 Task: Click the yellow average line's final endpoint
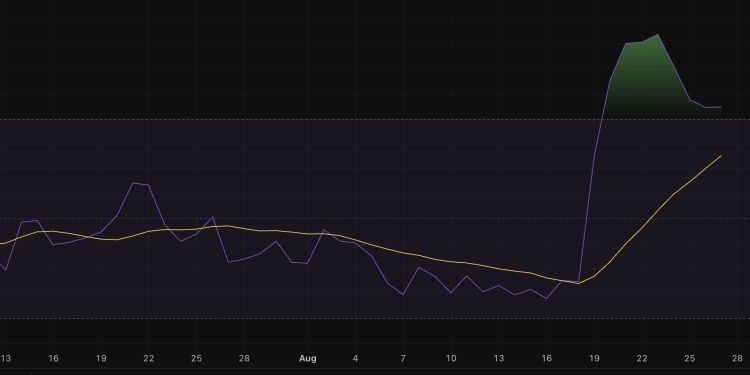pos(721,155)
